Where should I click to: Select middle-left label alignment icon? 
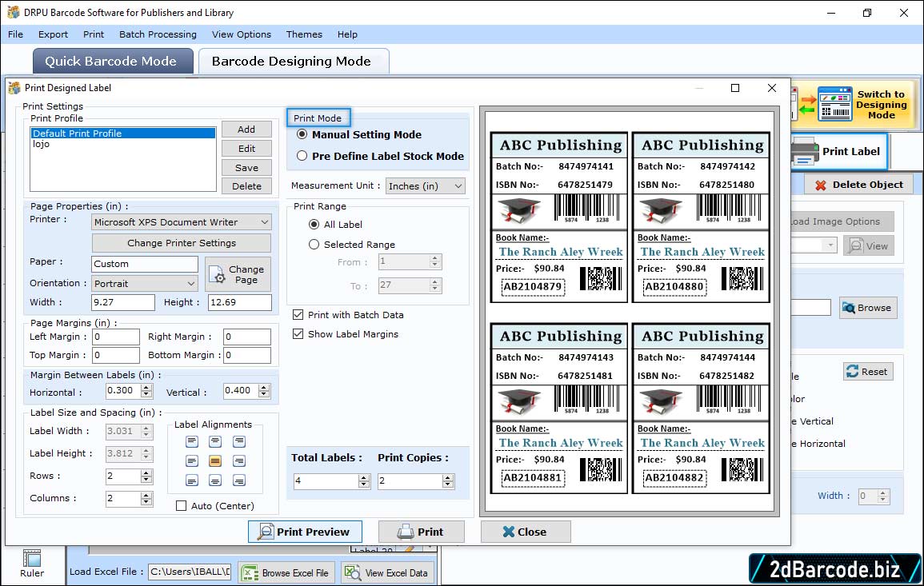point(192,460)
